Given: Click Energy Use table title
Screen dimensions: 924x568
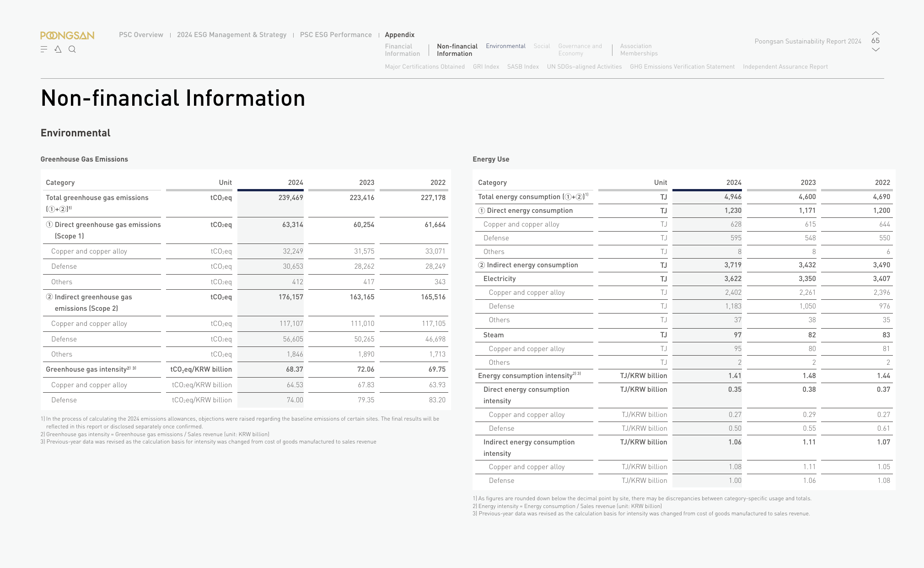Looking at the screenshot, I should tap(491, 159).
